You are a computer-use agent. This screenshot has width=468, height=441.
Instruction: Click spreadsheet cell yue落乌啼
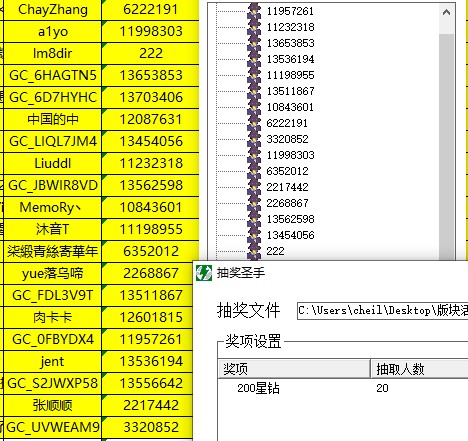[52, 274]
